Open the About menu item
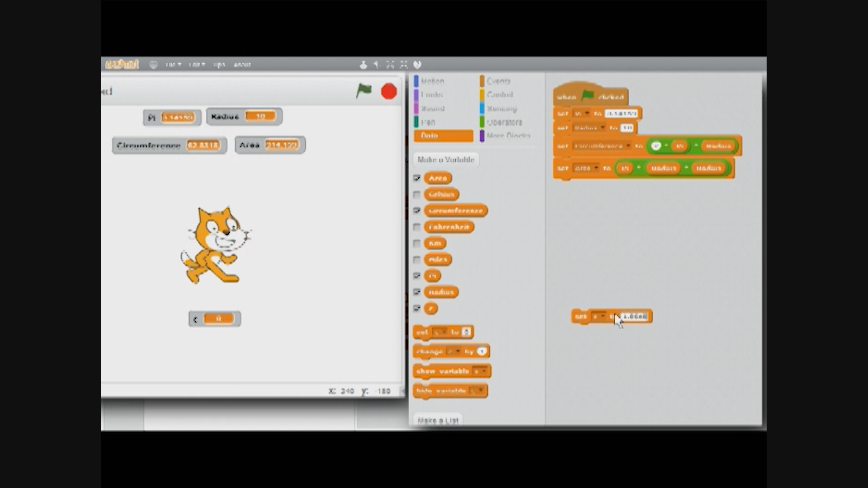The height and width of the screenshot is (488, 868). click(242, 65)
